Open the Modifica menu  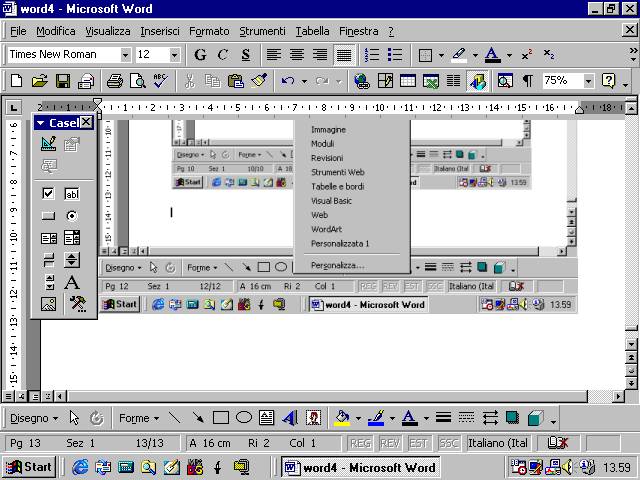[x=56, y=31]
